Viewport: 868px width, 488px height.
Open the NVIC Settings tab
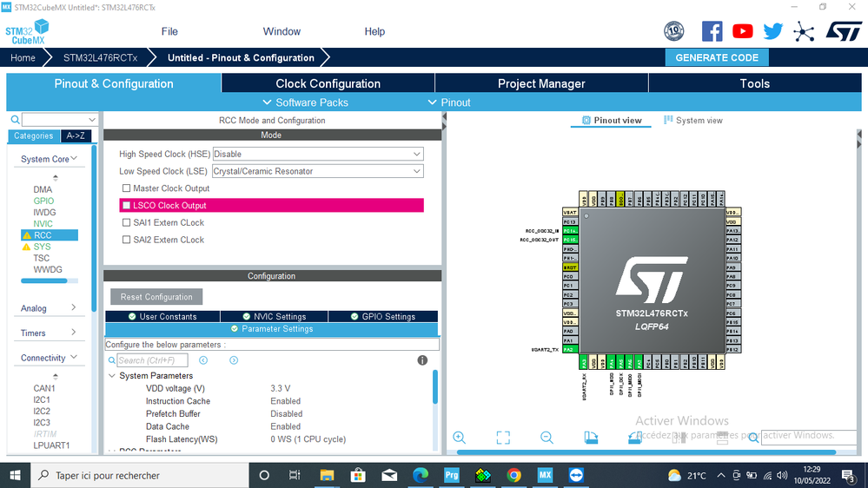[274, 316]
